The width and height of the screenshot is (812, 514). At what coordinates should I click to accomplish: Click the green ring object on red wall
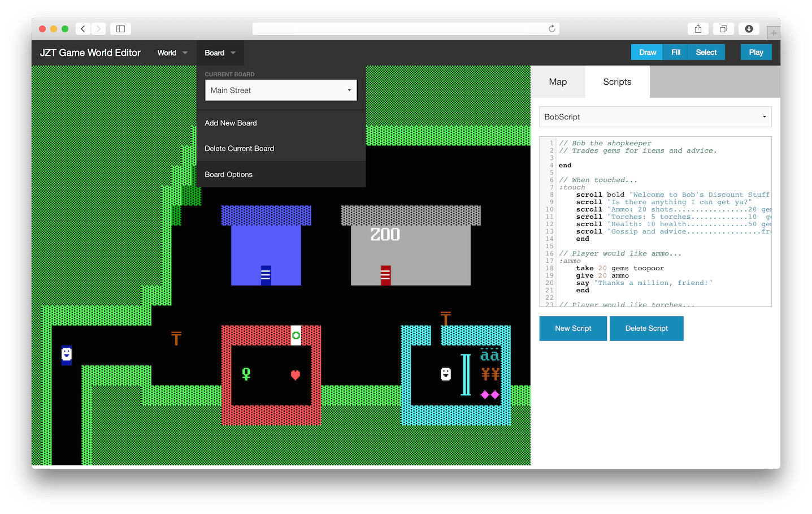tap(296, 335)
